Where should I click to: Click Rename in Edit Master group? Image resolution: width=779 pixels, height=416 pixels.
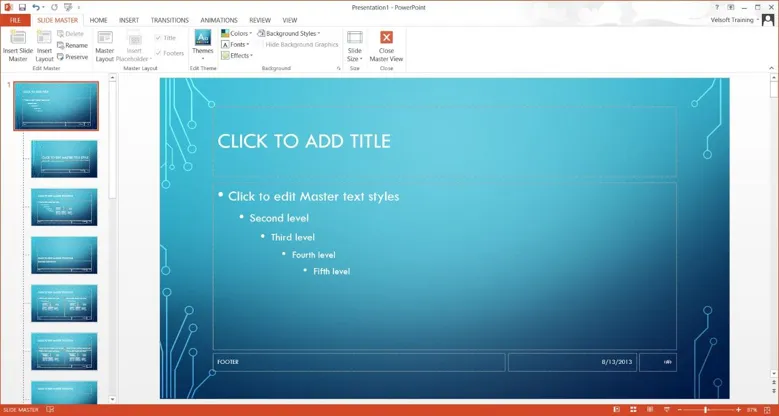pos(73,45)
